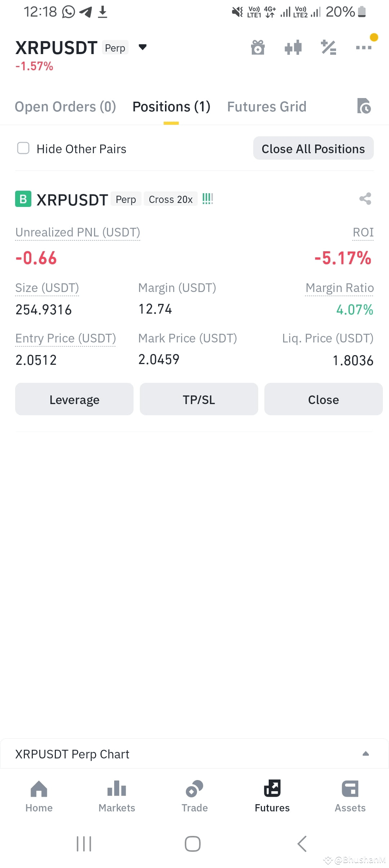The image size is (389, 868).
Task: Adjust position using Leverage button
Action: click(x=74, y=399)
